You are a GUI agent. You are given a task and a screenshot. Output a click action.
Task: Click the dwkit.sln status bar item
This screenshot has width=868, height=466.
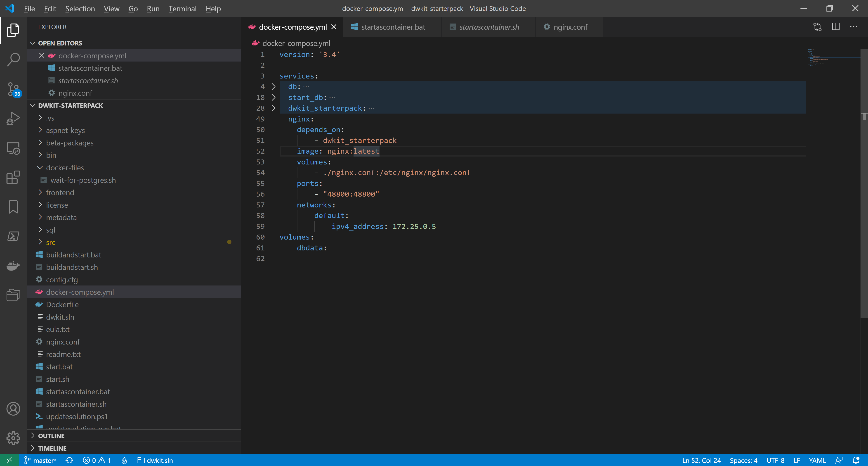tap(155, 460)
